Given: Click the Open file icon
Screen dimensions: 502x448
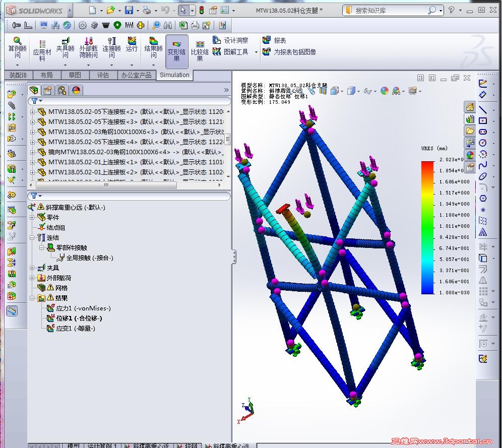Looking at the screenshot, I should 111,10.
